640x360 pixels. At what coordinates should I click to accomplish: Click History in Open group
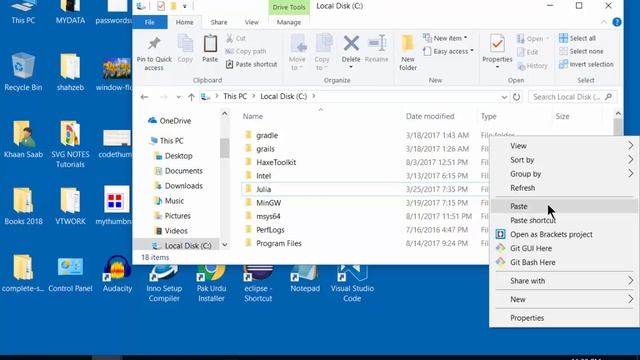[x=533, y=66]
